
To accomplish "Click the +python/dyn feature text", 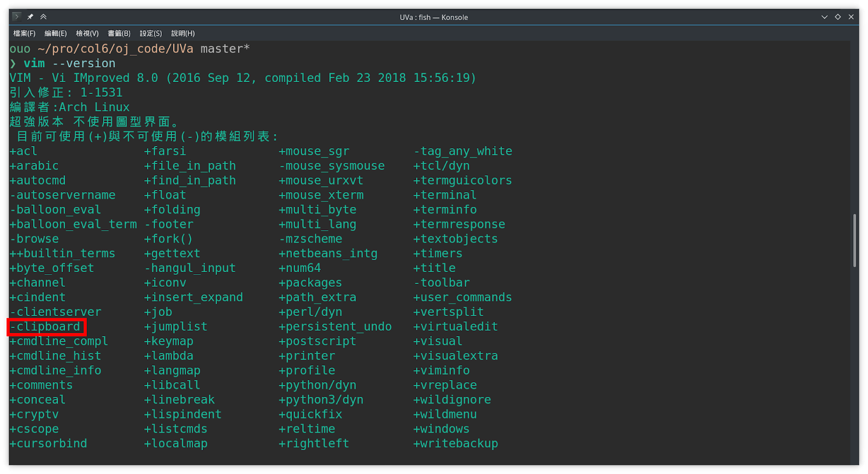I will coord(318,385).
